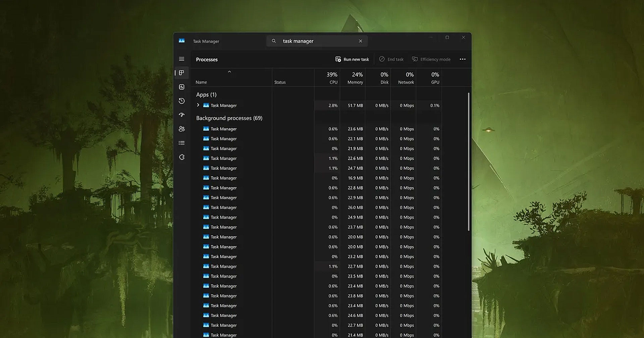644x338 pixels.
Task: Click Run new task button
Action: [352, 59]
